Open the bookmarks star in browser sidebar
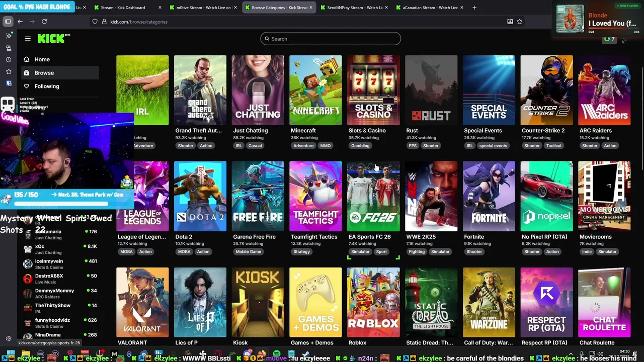 click(x=9, y=72)
